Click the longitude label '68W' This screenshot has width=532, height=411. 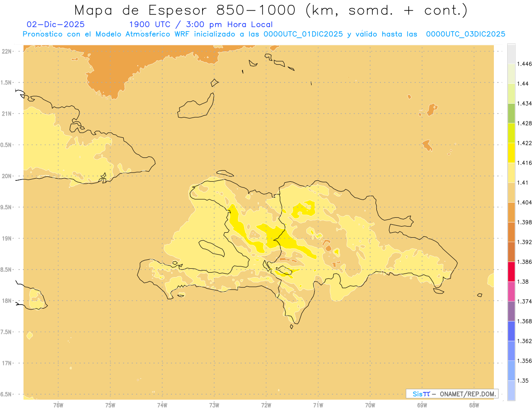(x=474, y=405)
